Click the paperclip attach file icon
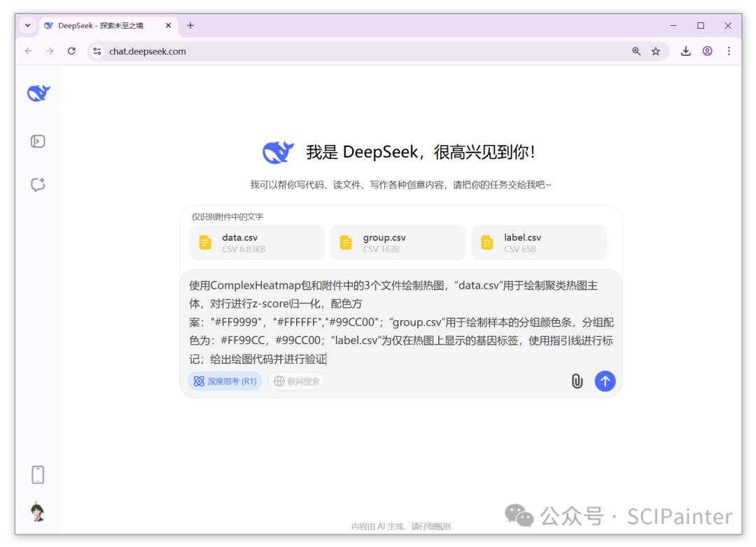The height and width of the screenshot is (547, 756). [x=577, y=381]
